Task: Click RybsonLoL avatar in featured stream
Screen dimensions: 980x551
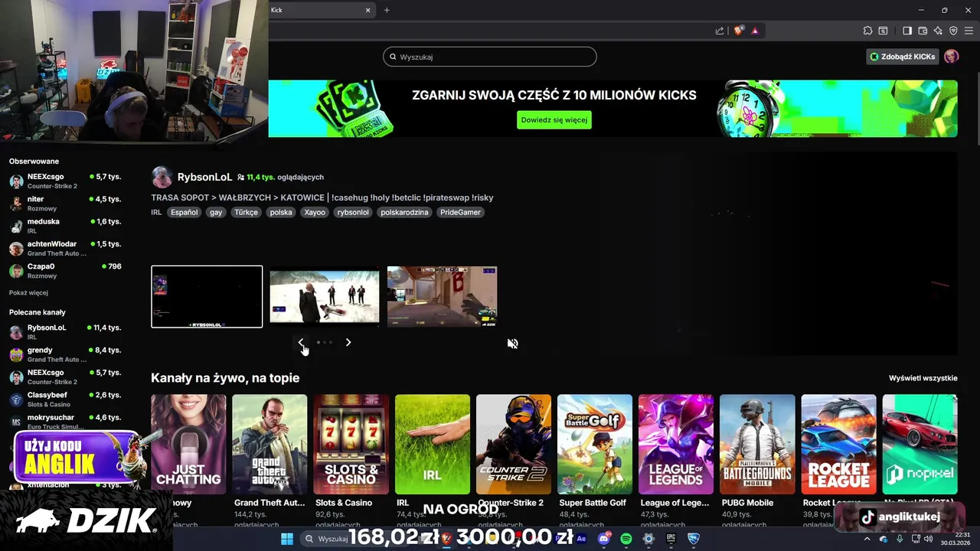Action: click(162, 178)
